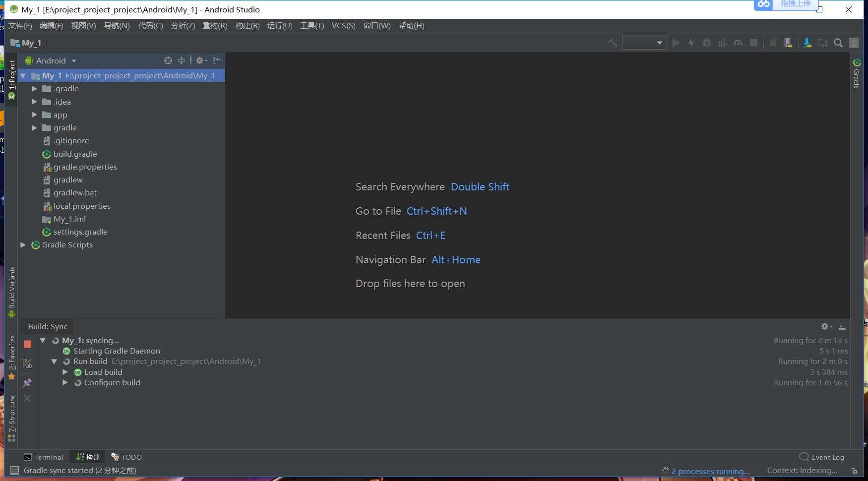Image resolution: width=868 pixels, height=481 pixels.
Task: Collapse the Run build node
Action: point(54,361)
